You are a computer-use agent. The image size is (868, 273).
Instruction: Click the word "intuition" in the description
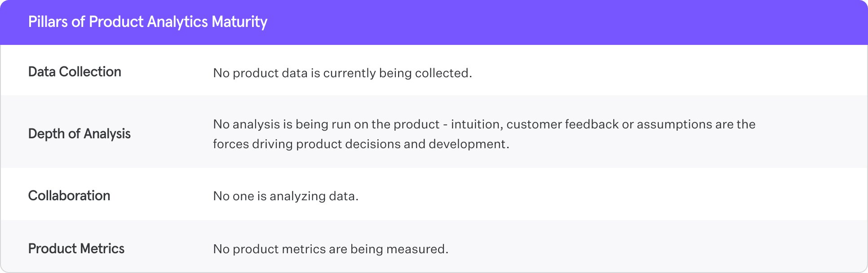tap(476, 124)
